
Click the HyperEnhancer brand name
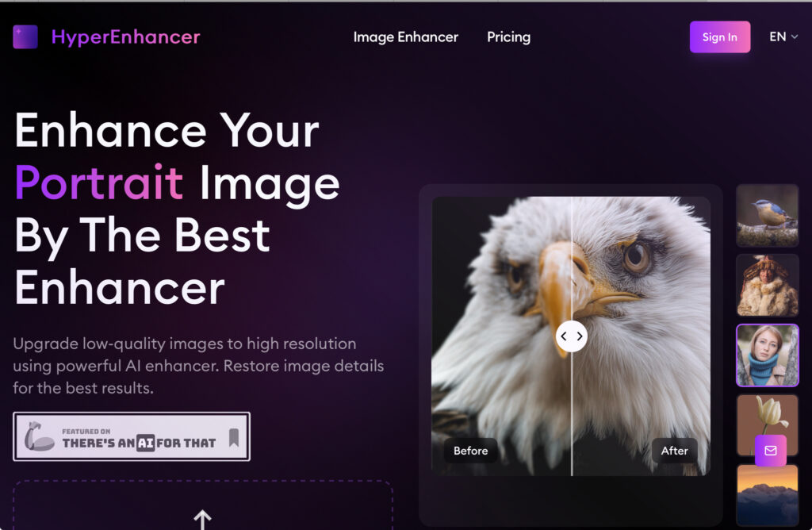pos(126,36)
